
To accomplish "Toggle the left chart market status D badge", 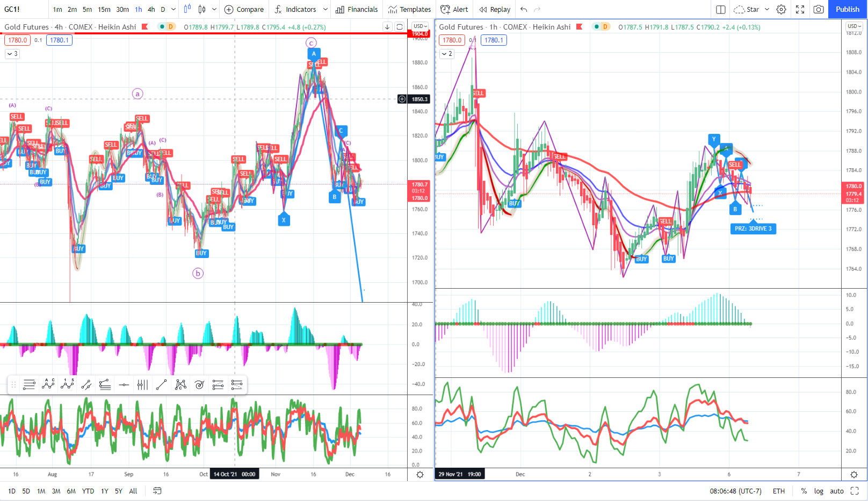I will coord(171,27).
